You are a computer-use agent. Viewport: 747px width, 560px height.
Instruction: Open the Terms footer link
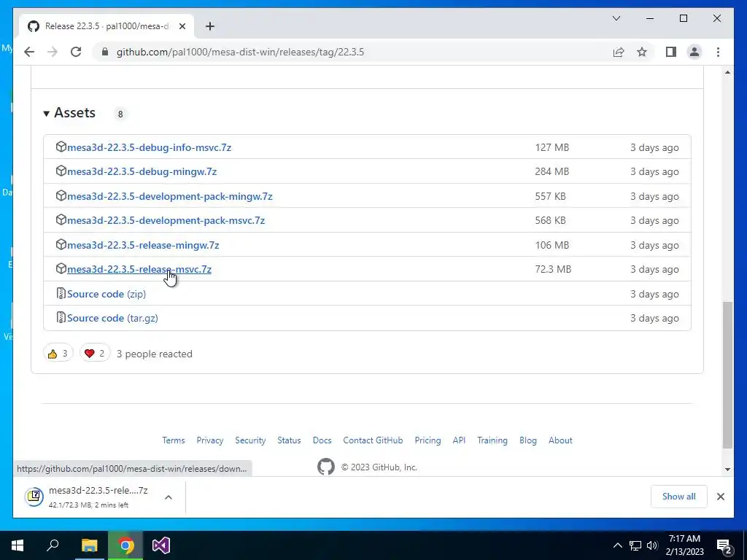tap(174, 440)
